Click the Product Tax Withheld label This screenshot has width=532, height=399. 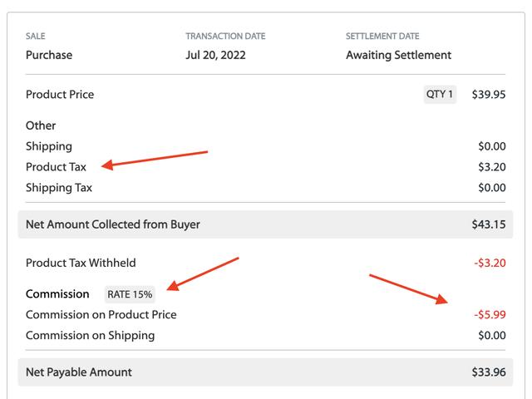click(81, 263)
